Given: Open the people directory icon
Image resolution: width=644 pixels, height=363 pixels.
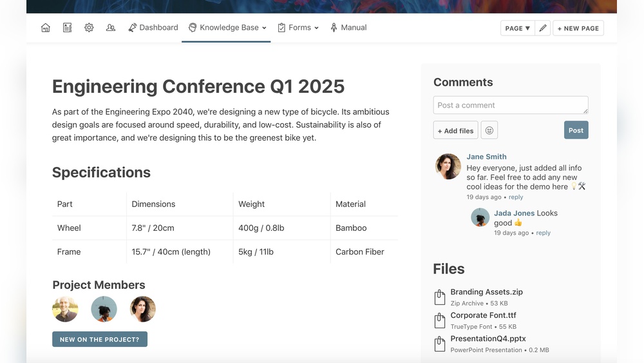Looking at the screenshot, I should point(111,28).
